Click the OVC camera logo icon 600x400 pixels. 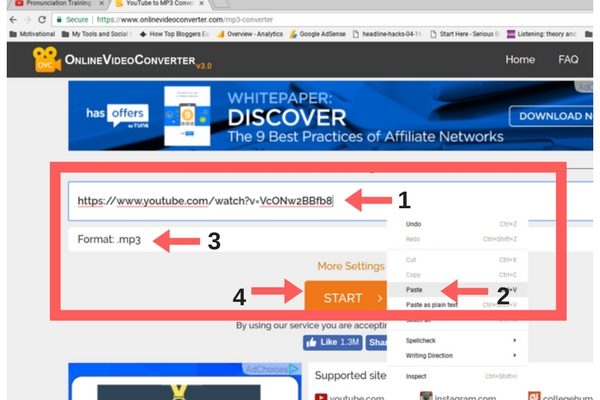tap(46, 59)
